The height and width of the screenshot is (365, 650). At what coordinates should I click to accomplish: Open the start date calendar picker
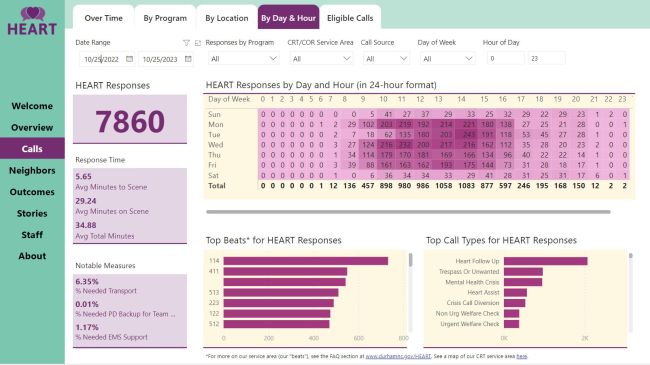(130, 59)
